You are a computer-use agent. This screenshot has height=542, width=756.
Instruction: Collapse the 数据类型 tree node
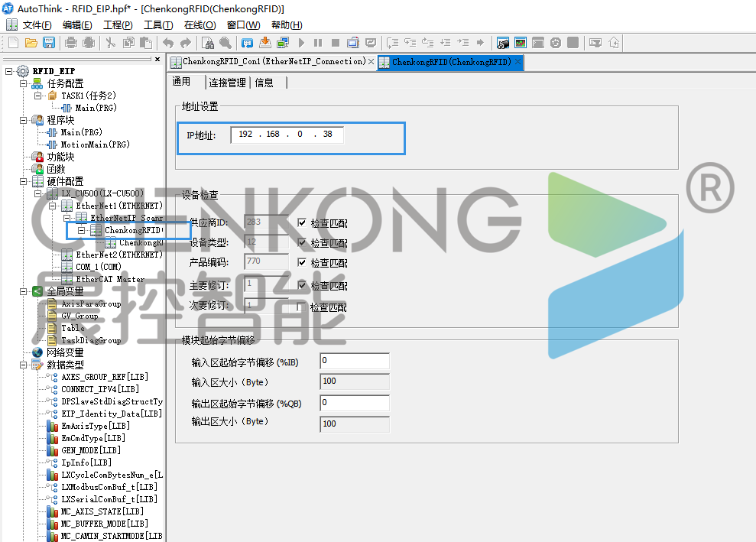click(x=23, y=365)
